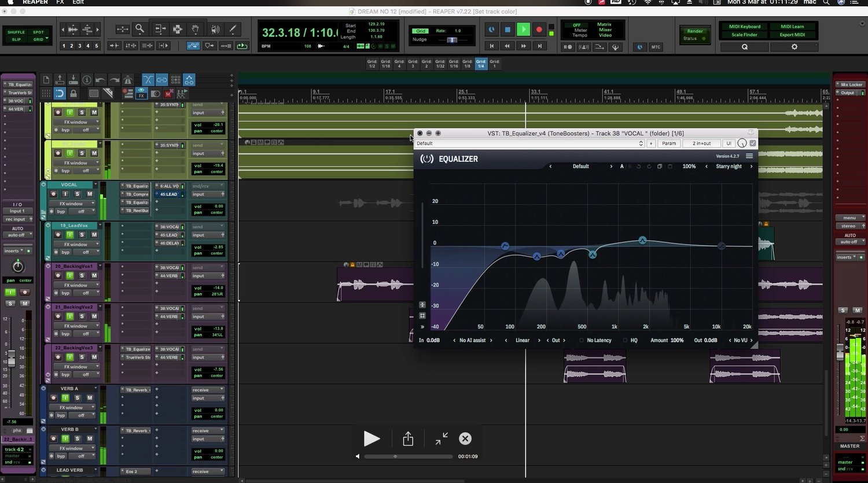Click the UI button in plugin window
This screenshot has width=868, height=483.
click(x=729, y=143)
